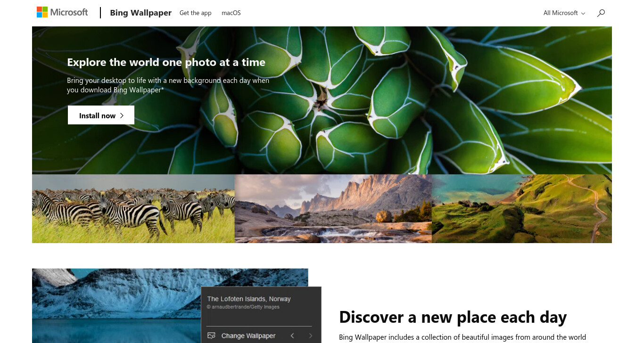Screen dimensions: 644x343
Task: Expand the All Microsoft dropdown
Action: [x=564, y=13]
